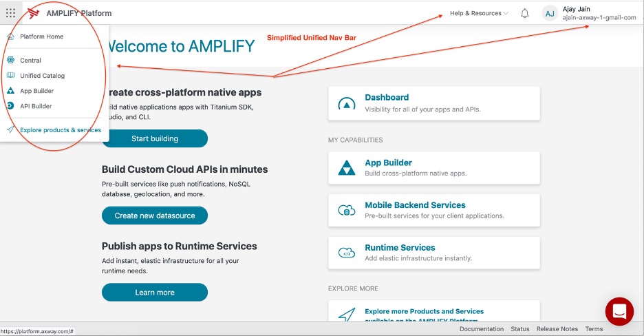The image size is (644, 336).
Task: Click the AMPLIFY Platform title text
Action: 79,13
